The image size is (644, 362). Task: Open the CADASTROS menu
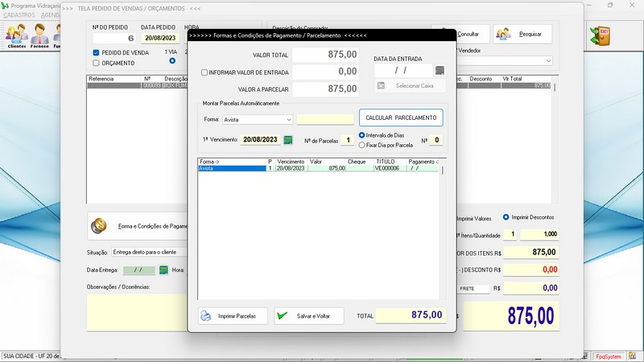[x=19, y=15]
